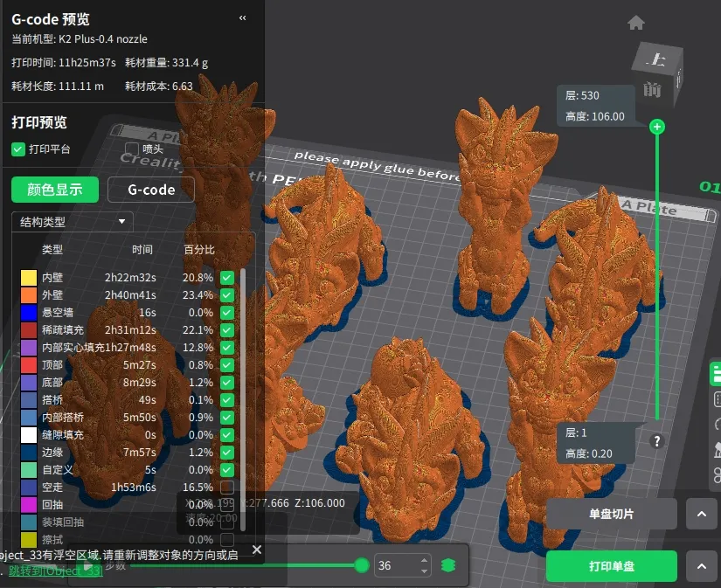Image resolution: width=721 pixels, height=588 pixels.
Task: Click the 23.4% percentage value
Action: coord(198,295)
